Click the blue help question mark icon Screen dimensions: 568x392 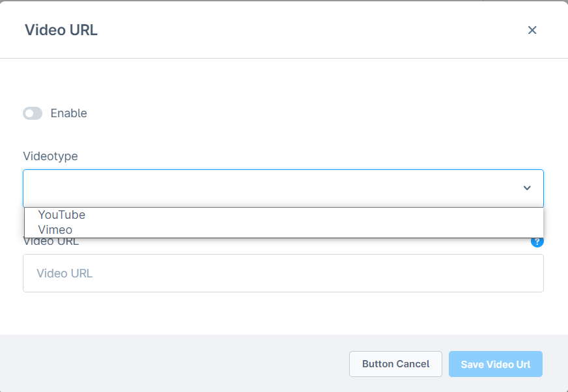[x=537, y=241]
